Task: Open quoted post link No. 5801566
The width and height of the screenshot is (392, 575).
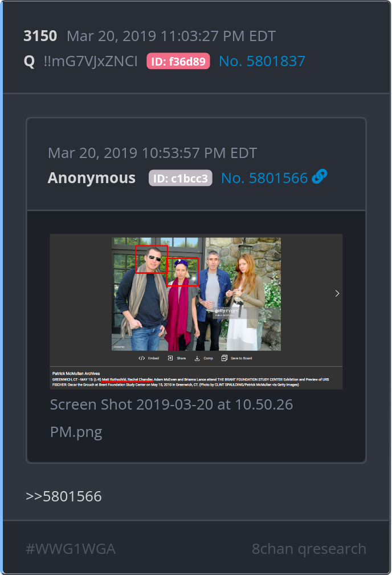Action: coord(264,178)
